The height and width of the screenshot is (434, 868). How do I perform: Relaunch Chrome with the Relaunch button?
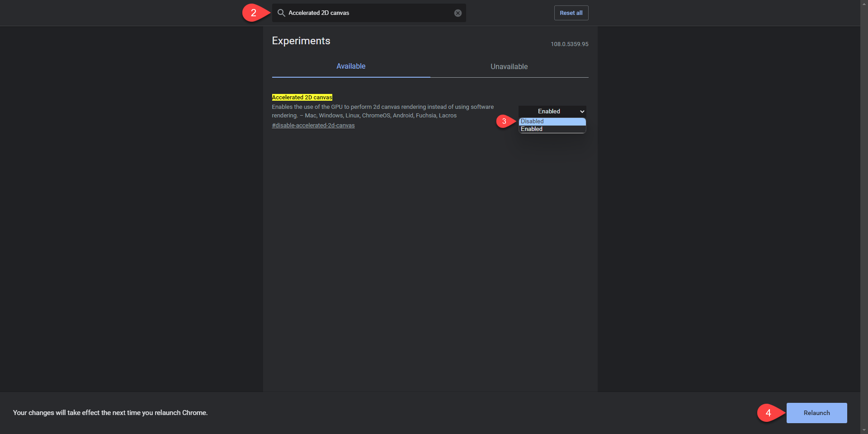816,413
